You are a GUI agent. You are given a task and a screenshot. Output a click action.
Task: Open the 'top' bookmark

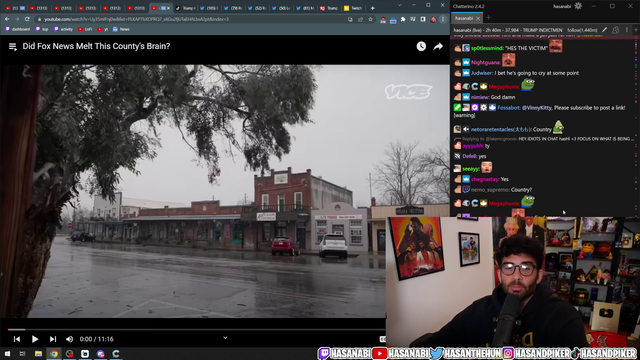coord(42,29)
